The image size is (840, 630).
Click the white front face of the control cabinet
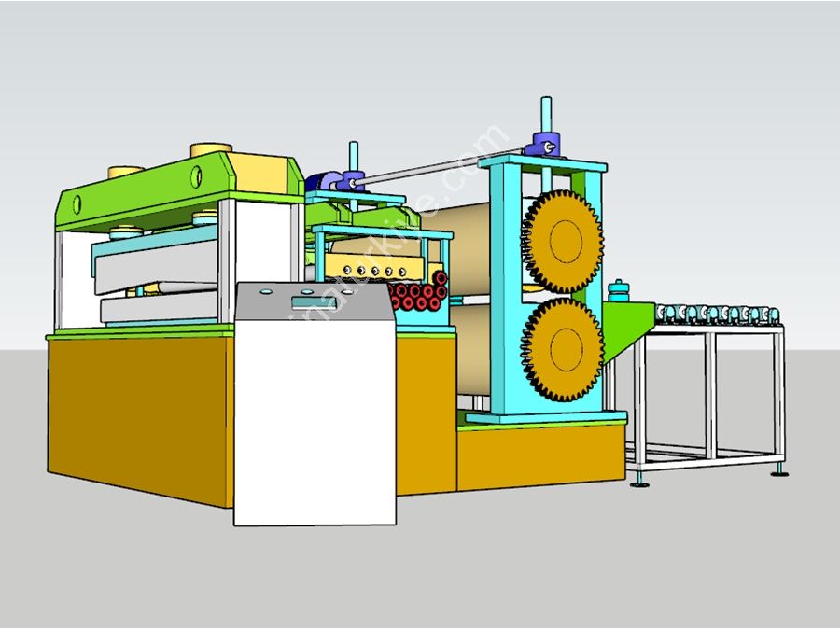pyautogui.click(x=313, y=420)
